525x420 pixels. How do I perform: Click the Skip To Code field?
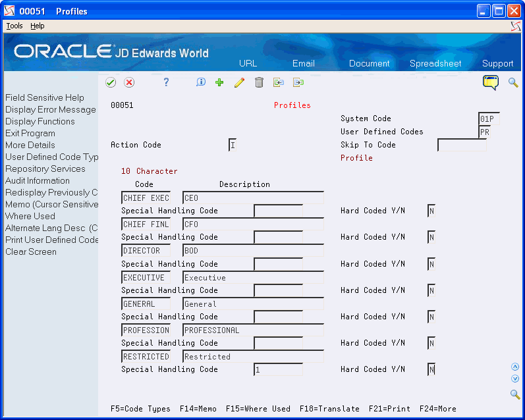click(462, 145)
